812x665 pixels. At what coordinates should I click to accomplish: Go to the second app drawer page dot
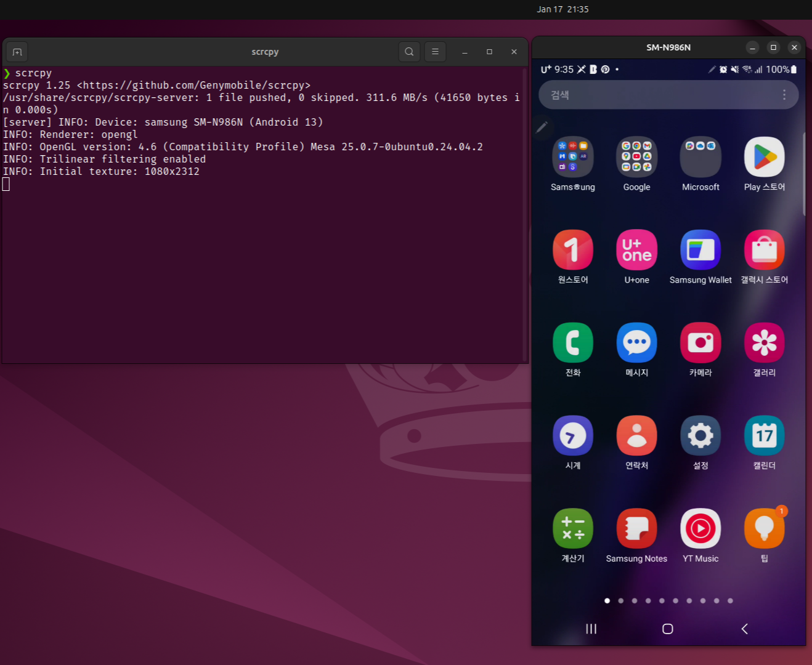[x=621, y=601]
